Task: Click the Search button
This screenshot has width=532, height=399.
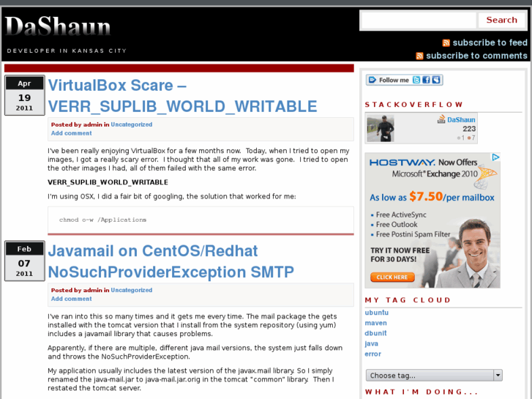Action: (501, 20)
